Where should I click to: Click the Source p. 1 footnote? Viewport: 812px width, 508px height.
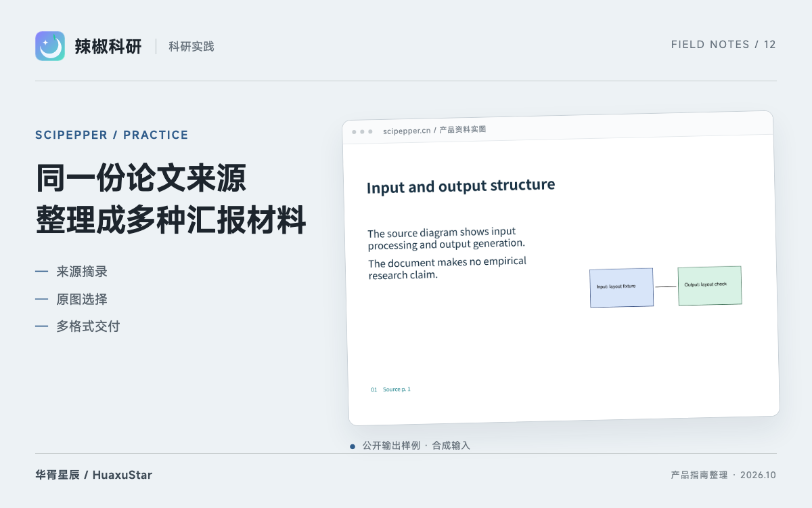(397, 389)
